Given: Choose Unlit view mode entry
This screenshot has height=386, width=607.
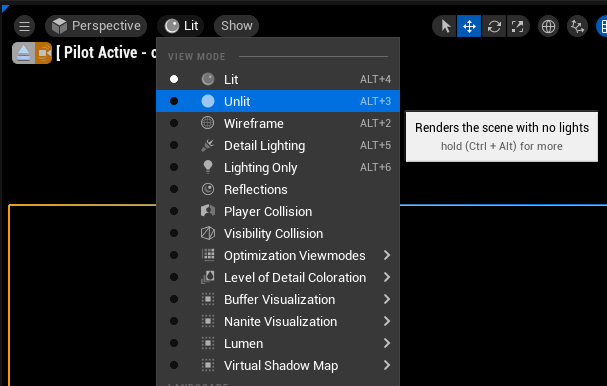Looking at the screenshot, I should [278, 101].
